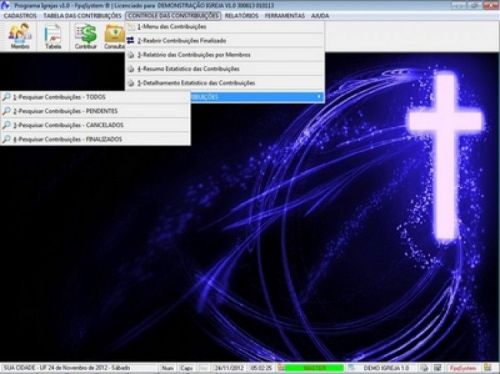Click computer icon before FpqSystem link

pyautogui.click(x=437, y=368)
